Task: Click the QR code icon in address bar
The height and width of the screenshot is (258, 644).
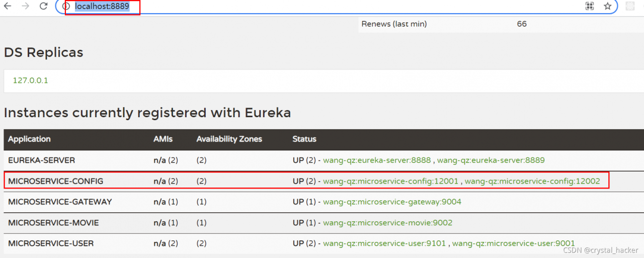Action: [x=590, y=6]
